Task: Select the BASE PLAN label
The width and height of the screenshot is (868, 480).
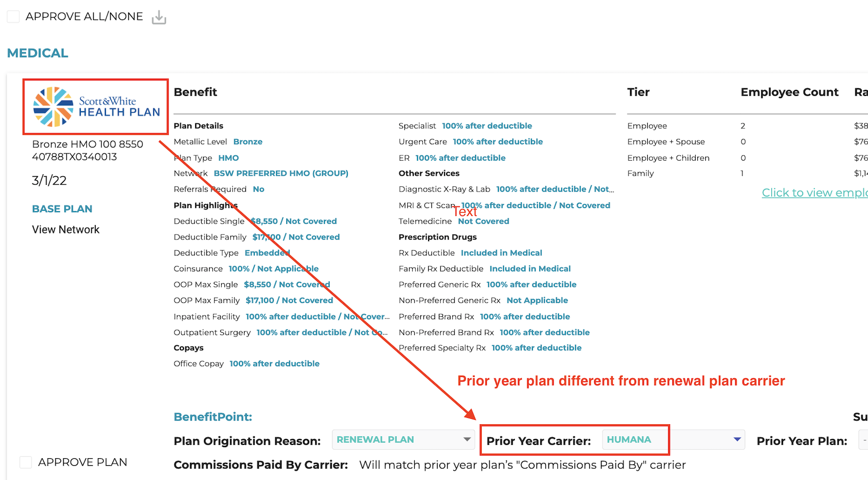Action: point(62,209)
